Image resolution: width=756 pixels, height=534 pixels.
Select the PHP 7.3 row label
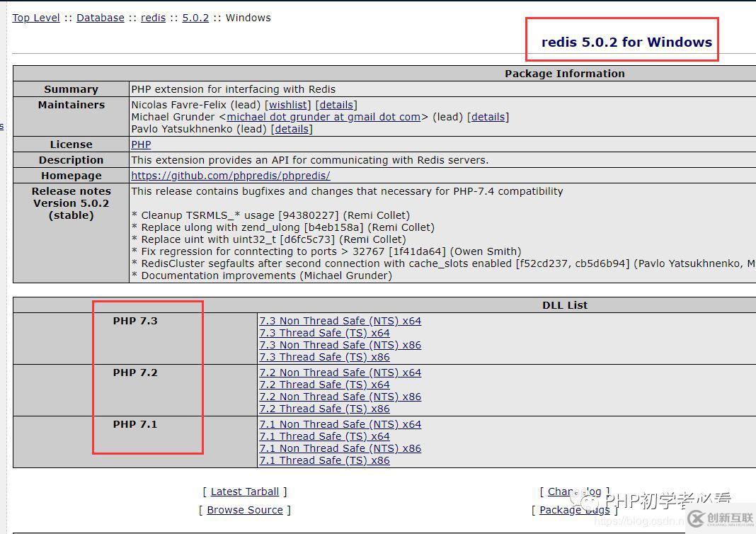(x=135, y=321)
